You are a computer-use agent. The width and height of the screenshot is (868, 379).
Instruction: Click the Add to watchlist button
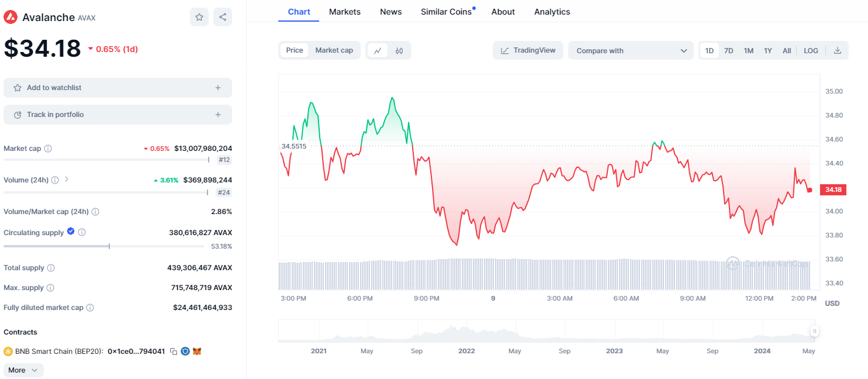(117, 88)
